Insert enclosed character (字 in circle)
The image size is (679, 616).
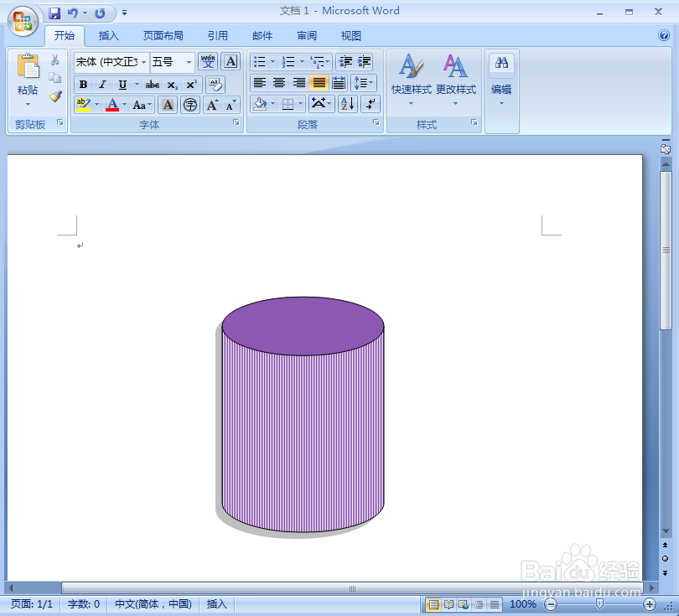pos(190,105)
